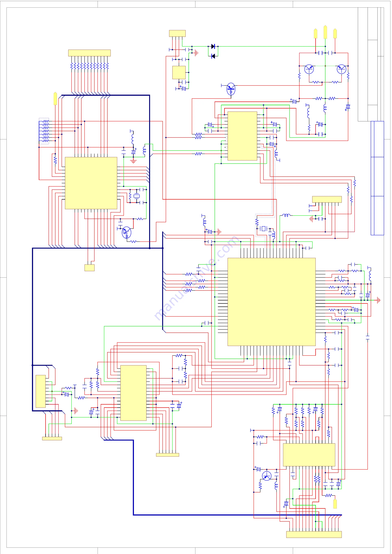Viewport: 392px width, 554px height.
Task: Select the wide IC above bottom-right connector
Action: tap(309, 455)
